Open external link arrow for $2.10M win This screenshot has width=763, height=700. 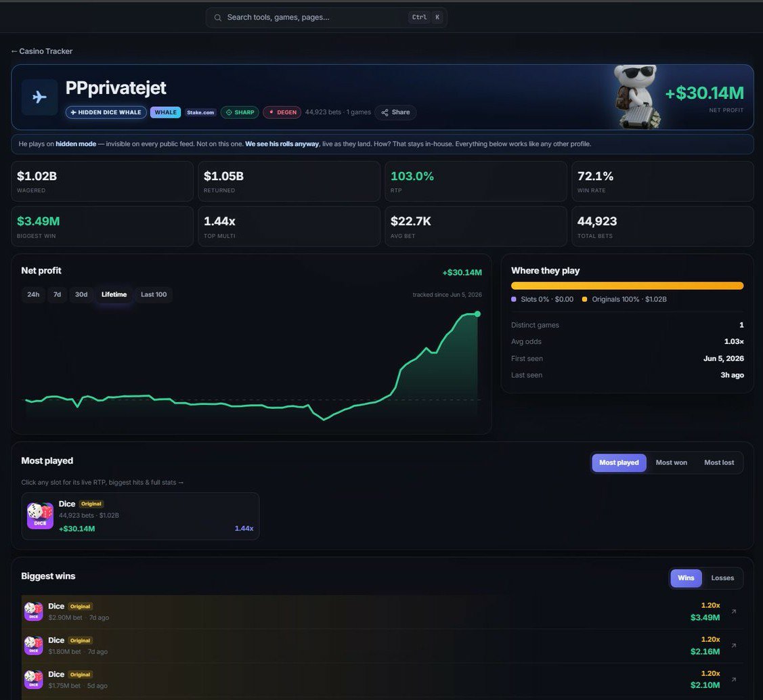734,680
